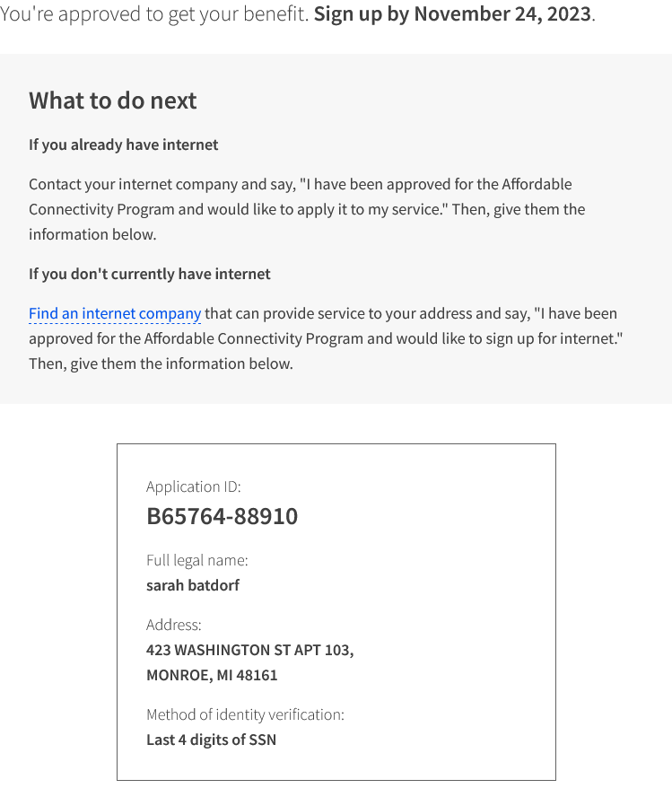Click the "You're approved to get your benefit" text

tap(153, 14)
